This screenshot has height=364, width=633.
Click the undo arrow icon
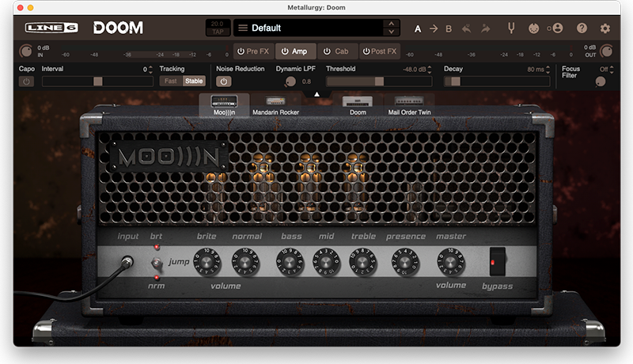(x=466, y=28)
